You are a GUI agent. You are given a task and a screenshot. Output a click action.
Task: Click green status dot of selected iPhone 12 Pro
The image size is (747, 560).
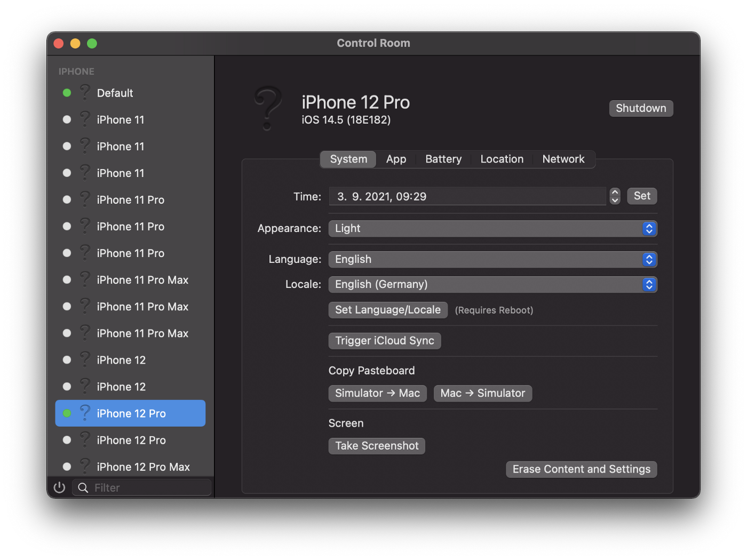coord(67,413)
